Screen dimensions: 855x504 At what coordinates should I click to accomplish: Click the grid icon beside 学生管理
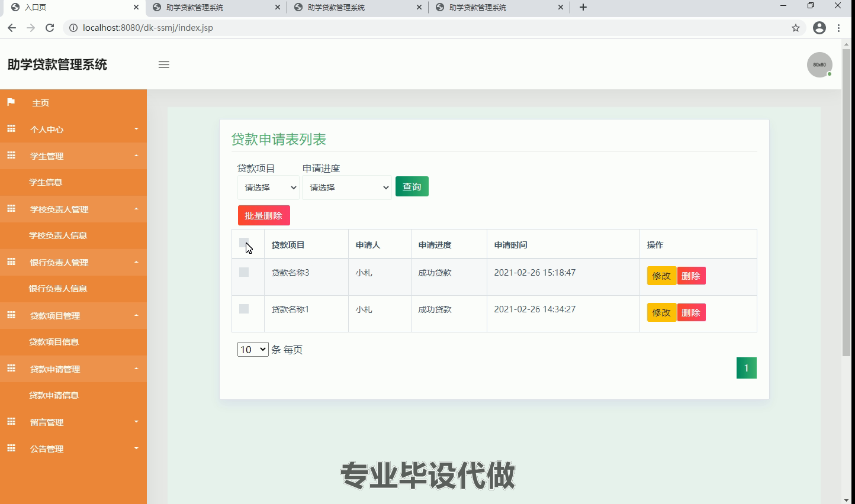(x=11, y=156)
